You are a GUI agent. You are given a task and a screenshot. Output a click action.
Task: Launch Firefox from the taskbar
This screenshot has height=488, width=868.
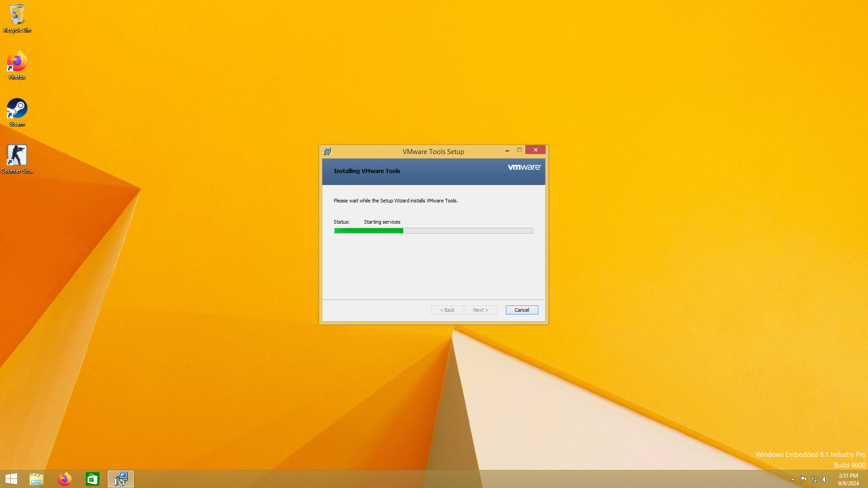[x=65, y=479]
